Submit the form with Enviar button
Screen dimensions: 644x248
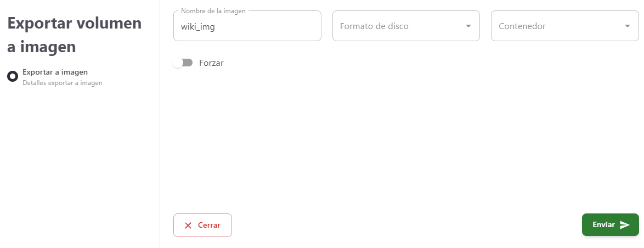[x=610, y=225]
